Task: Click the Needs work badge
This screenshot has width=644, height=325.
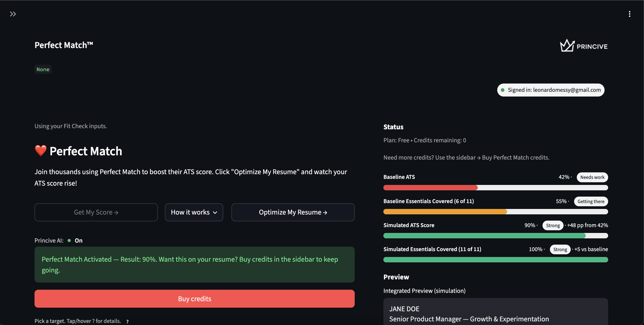Action: point(592,177)
